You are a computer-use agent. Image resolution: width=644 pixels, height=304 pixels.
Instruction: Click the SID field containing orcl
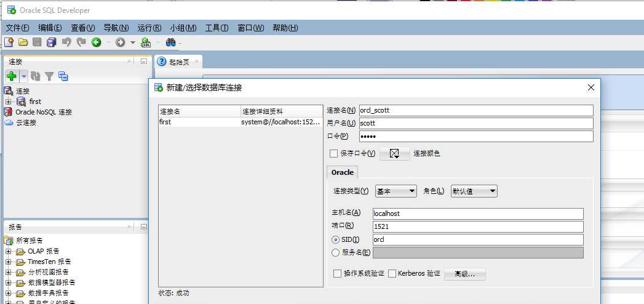click(478, 239)
